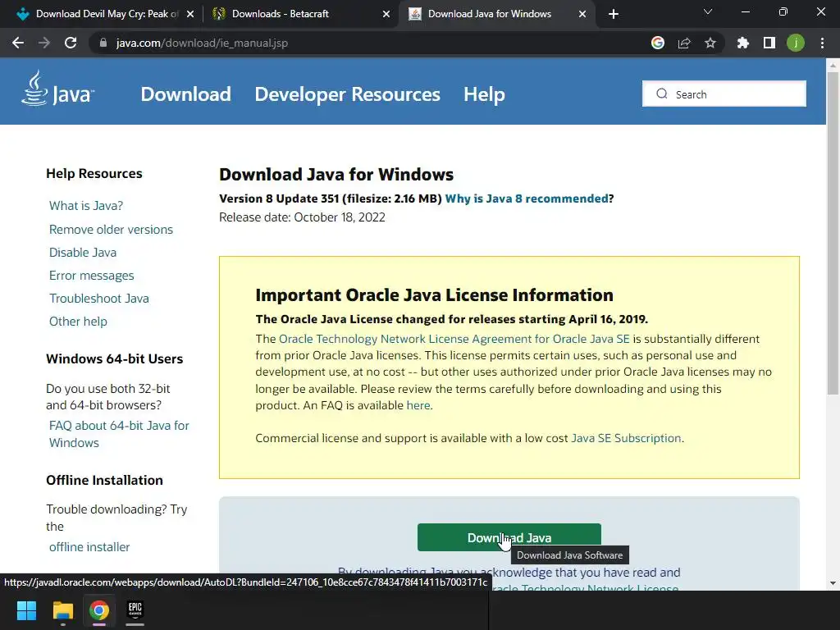Screen dimensions: 840x630
Task: Bookmark this page with the star icon
Action: (710, 43)
